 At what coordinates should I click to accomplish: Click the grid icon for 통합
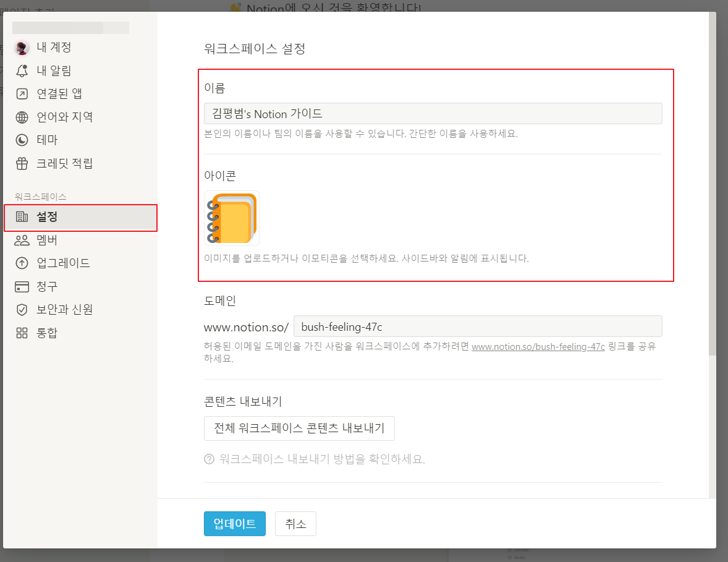pos(22,333)
